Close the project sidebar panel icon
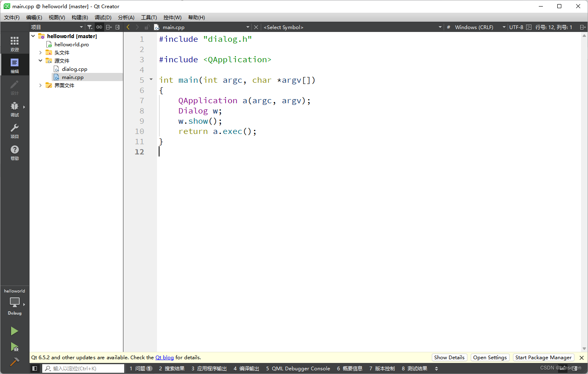588x374 pixels. [x=118, y=27]
